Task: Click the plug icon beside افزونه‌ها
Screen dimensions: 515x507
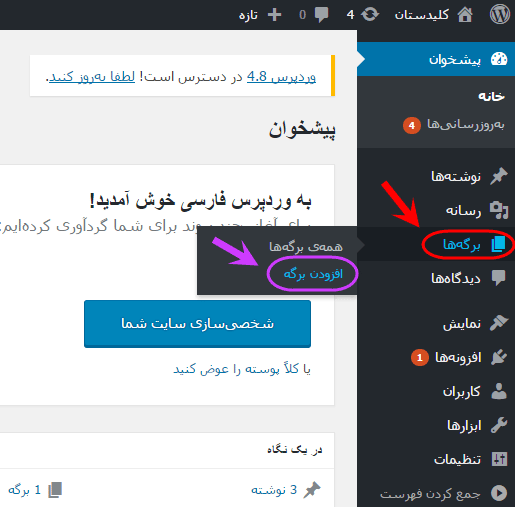Action: point(499,357)
